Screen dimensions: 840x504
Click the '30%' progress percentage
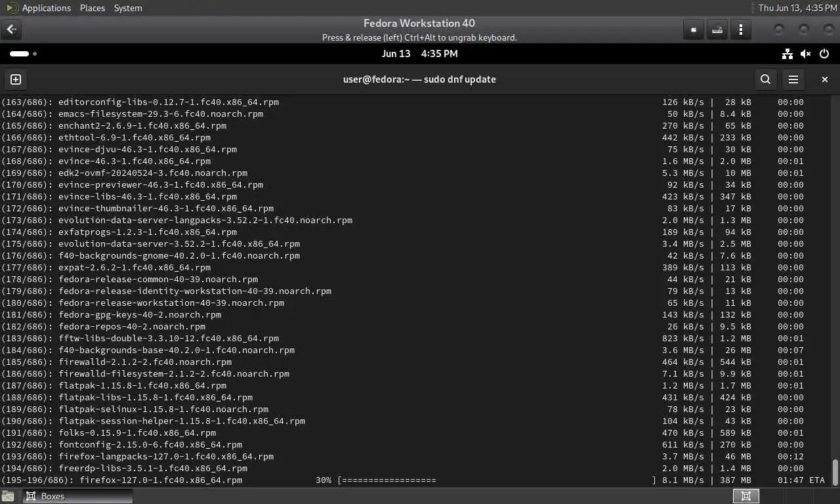pyautogui.click(x=324, y=480)
